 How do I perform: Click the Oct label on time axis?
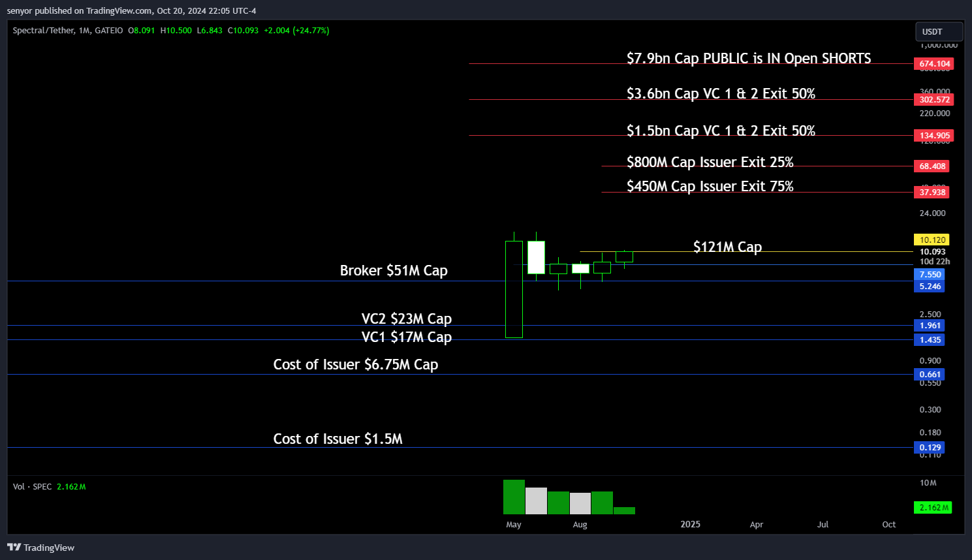tap(889, 525)
